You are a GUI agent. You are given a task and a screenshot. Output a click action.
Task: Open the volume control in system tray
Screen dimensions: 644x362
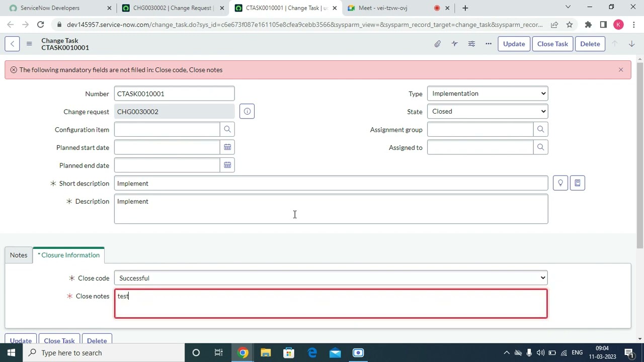pyautogui.click(x=540, y=353)
